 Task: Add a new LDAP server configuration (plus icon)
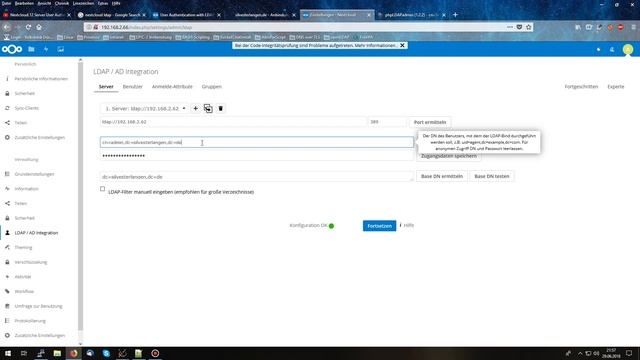point(196,109)
